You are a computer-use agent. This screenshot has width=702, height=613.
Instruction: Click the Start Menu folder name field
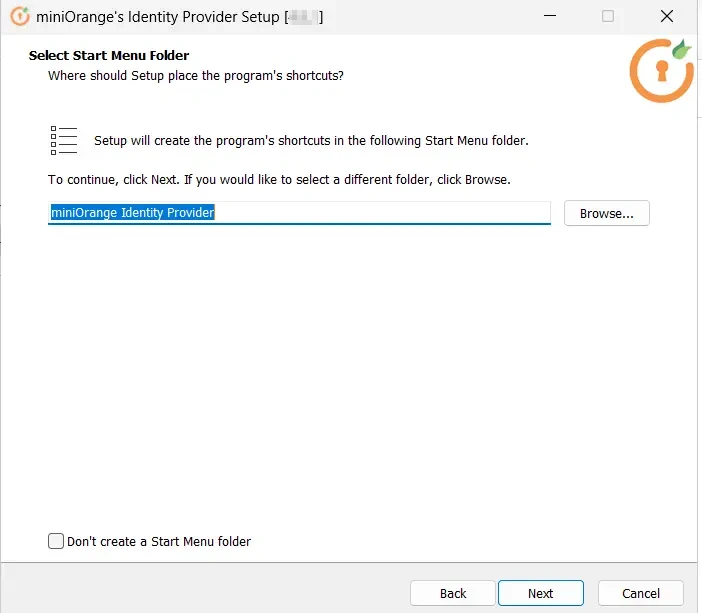point(299,213)
